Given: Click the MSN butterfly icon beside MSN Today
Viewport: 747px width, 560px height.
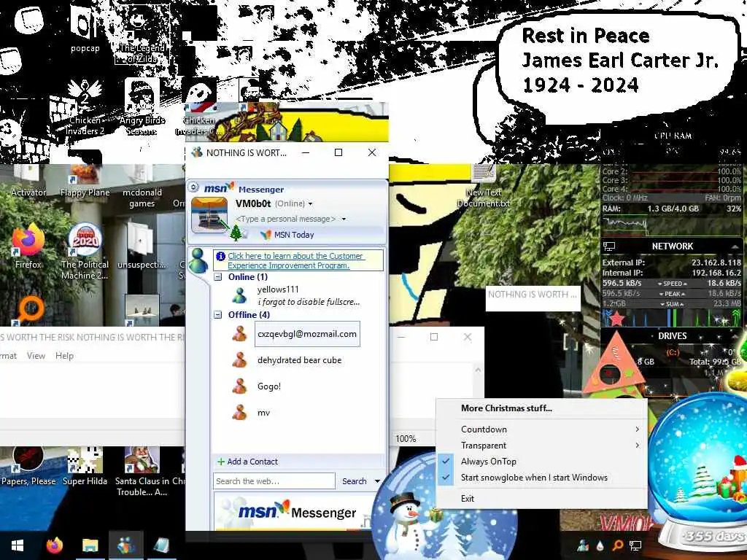Looking at the screenshot, I should click(x=266, y=235).
